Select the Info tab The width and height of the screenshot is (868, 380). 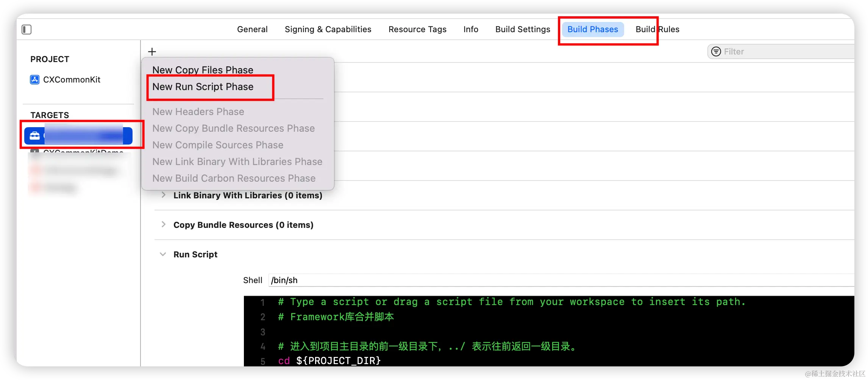click(471, 29)
